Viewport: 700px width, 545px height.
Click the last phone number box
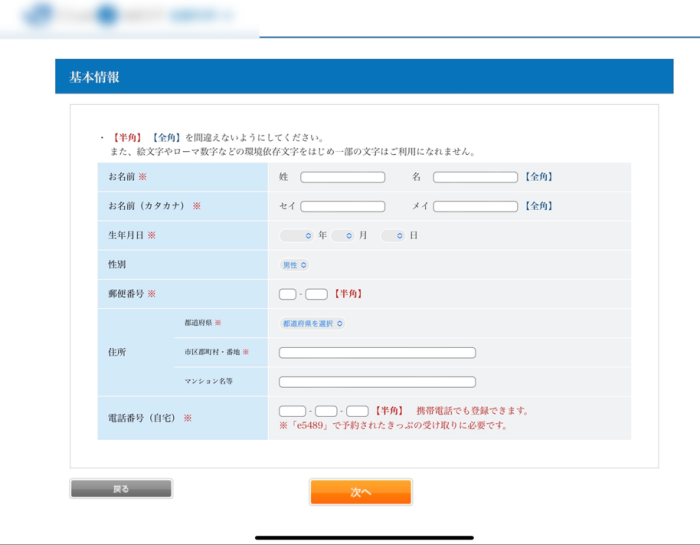(x=357, y=411)
